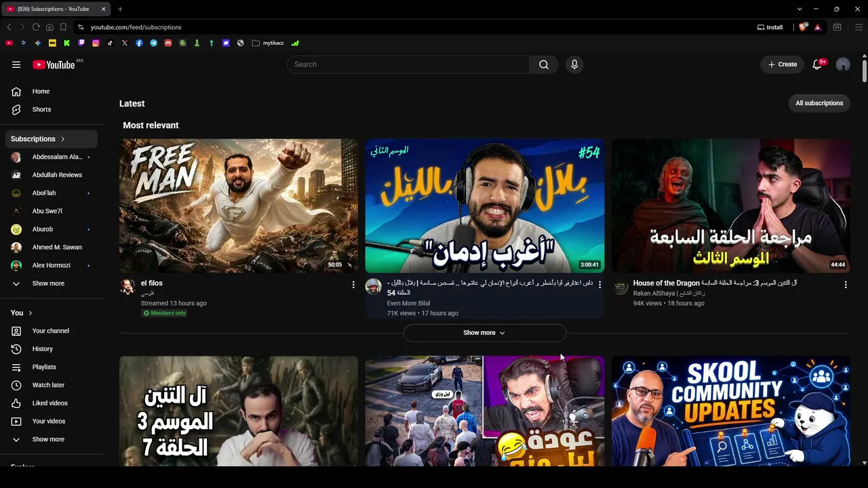Open the Facebook bookmark

(139, 43)
